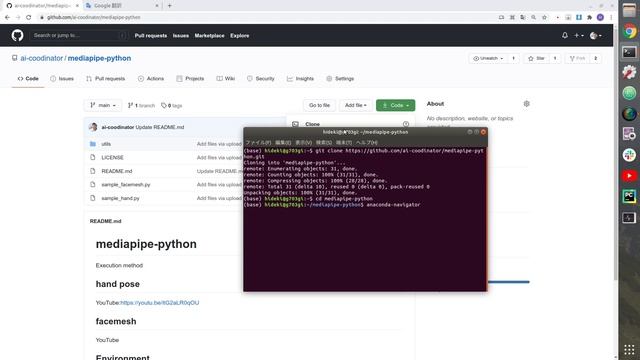The height and width of the screenshot is (360, 640).
Task: Open GitHub notifications bell
Action: click(x=564, y=36)
